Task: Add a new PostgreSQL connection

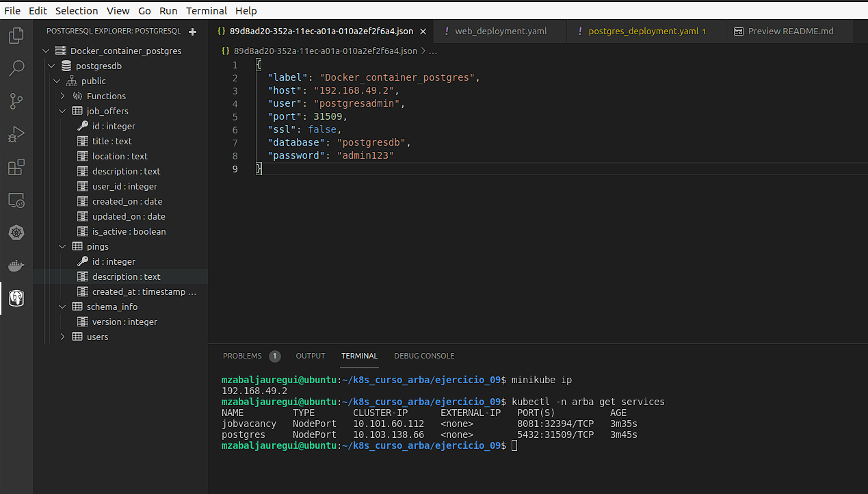Action: pos(193,31)
